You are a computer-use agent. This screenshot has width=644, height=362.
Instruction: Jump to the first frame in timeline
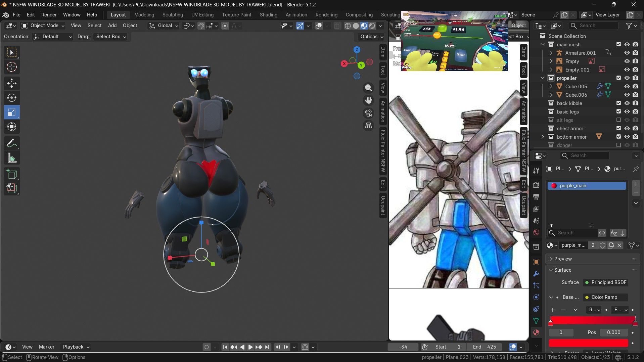click(225, 347)
